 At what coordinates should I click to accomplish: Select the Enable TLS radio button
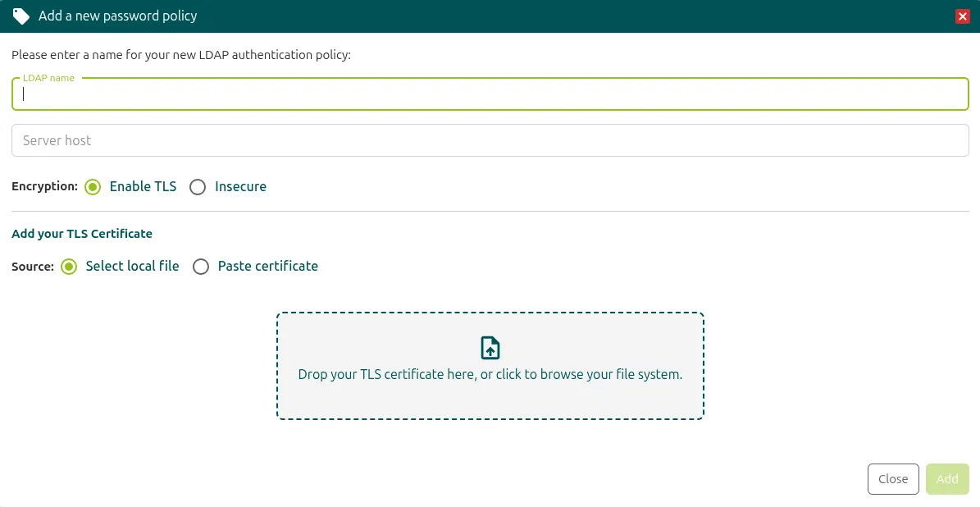coord(93,187)
